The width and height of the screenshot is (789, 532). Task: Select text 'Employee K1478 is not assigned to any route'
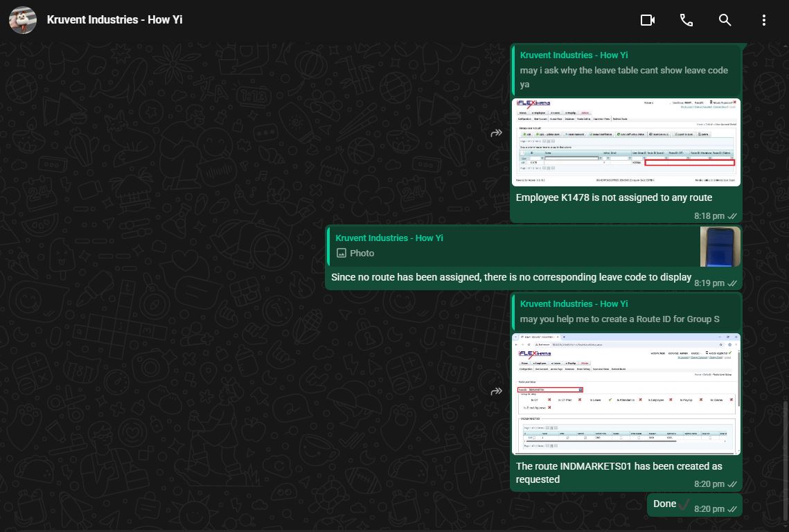pyautogui.click(x=614, y=198)
